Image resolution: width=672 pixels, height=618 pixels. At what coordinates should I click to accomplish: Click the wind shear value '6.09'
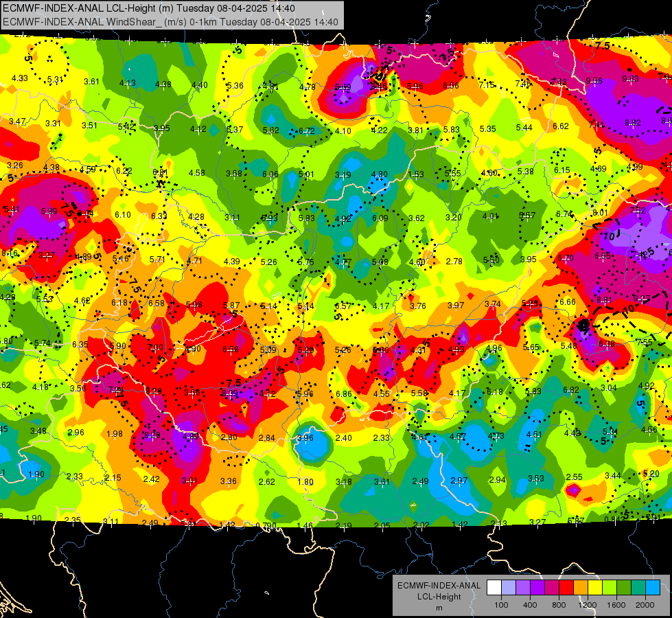[380, 218]
